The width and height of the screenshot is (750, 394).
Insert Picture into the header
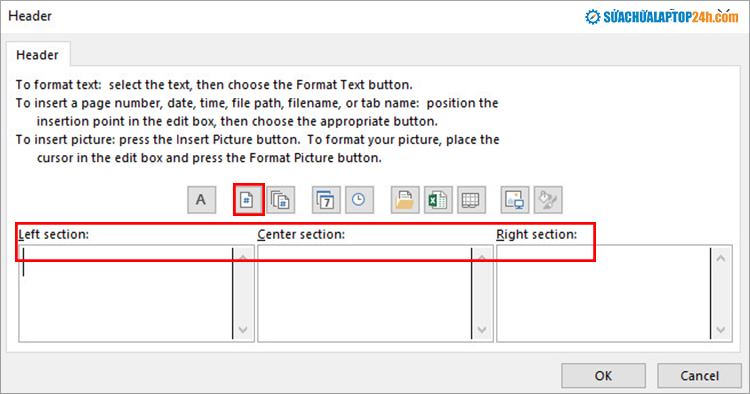tap(515, 200)
